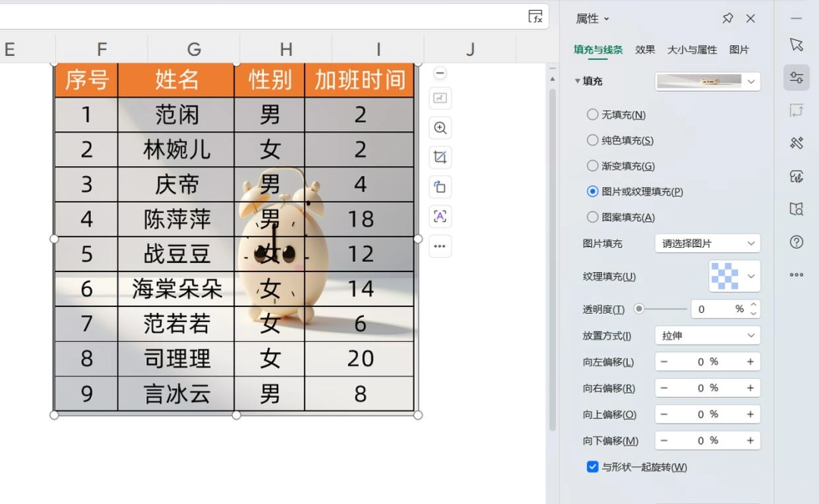
Task: Click the scroll-up arrow of the sheet scrollbar
Action: pyautogui.click(x=553, y=79)
